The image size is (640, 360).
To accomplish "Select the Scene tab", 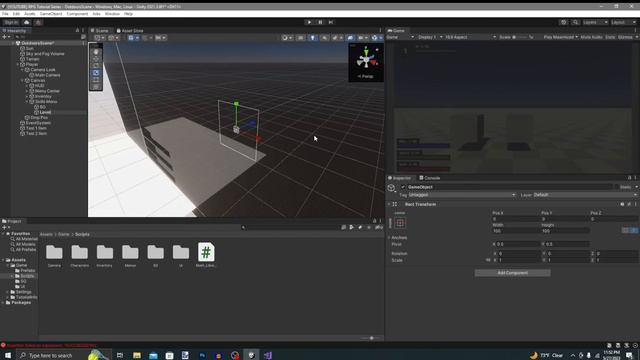I will click(100, 31).
